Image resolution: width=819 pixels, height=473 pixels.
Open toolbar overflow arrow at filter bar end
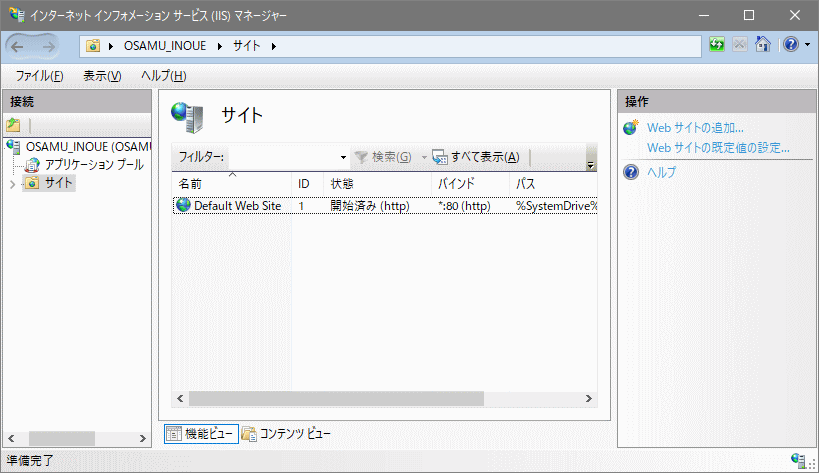click(x=591, y=165)
